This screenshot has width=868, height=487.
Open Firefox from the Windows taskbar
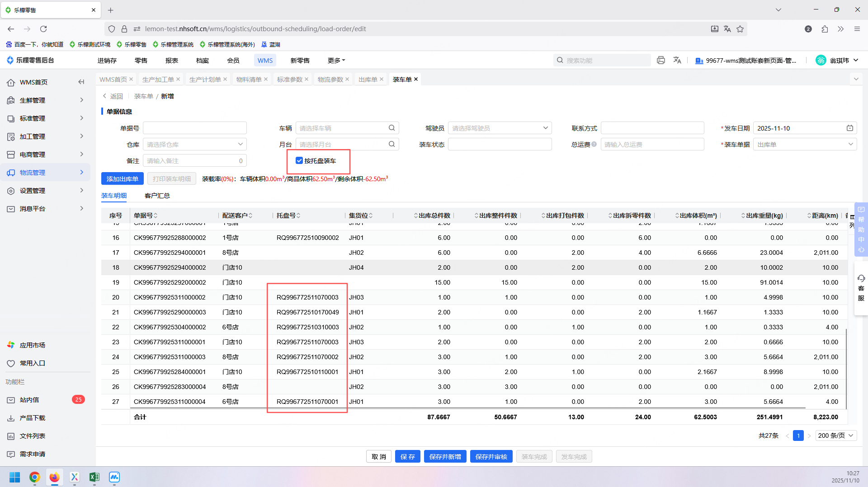[55, 477]
